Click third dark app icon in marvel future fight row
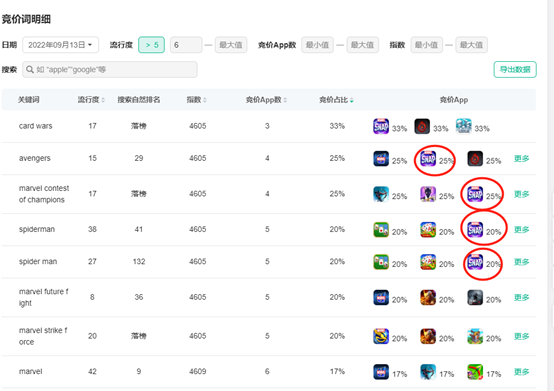This screenshot has height=391, width=554. click(x=475, y=297)
